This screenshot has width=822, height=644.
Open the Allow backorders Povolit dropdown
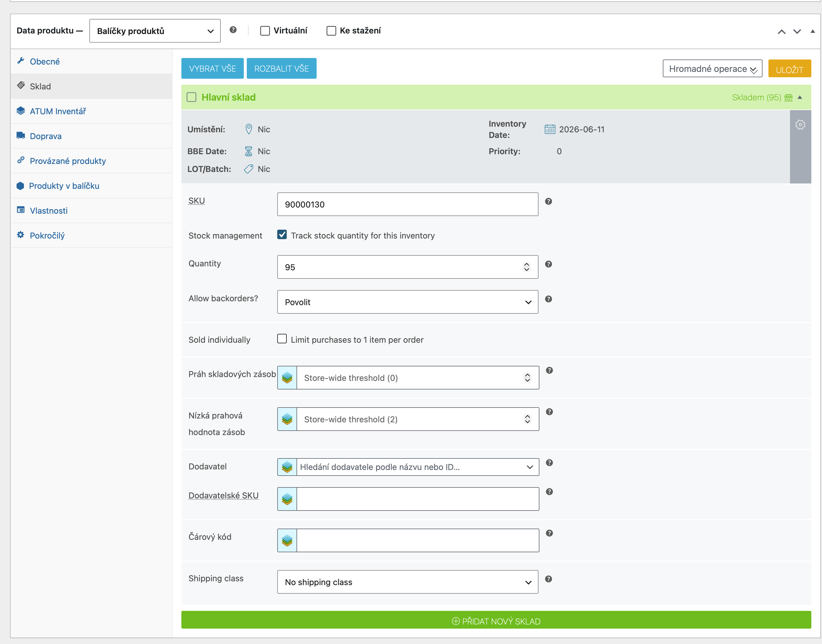408,302
